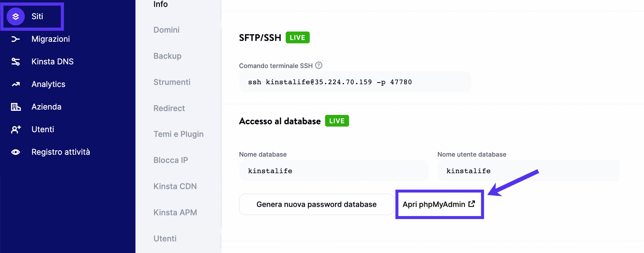The height and width of the screenshot is (253, 644).
Task: Click the SSH terminal command field
Action: tap(355, 82)
